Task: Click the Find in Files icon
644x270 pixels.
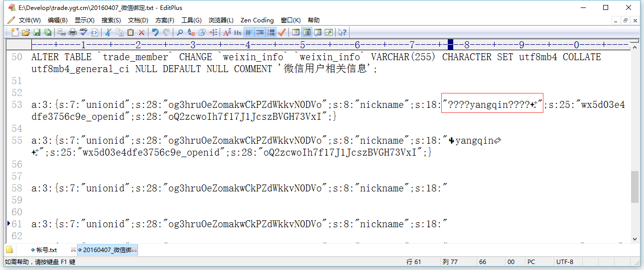Action: tap(202, 32)
